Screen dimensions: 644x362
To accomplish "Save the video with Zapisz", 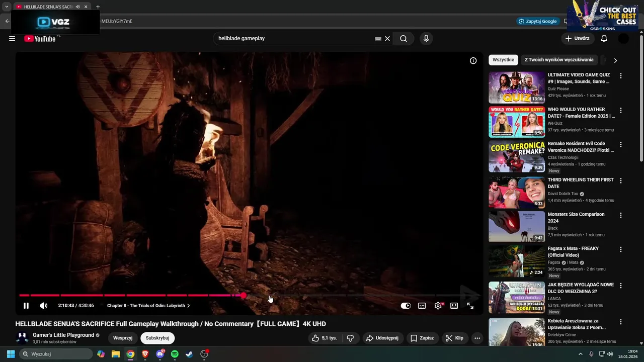I will click(422, 338).
